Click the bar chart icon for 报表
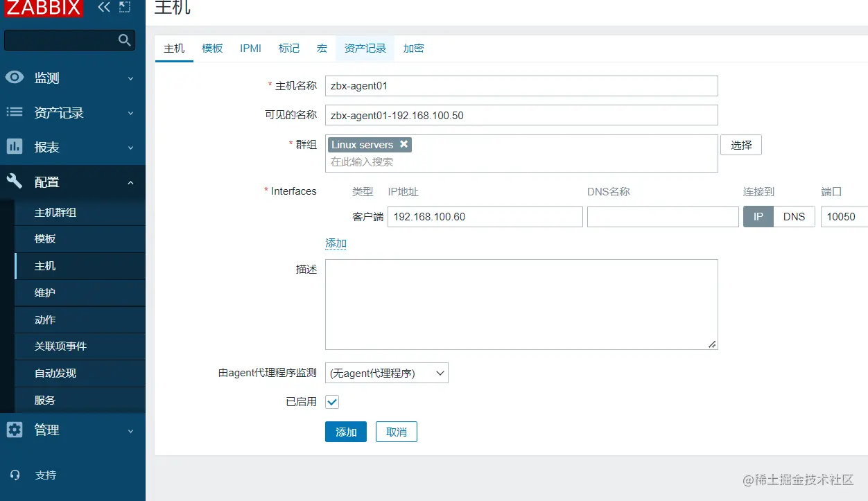The image size is (868, 501). point(15,147)
